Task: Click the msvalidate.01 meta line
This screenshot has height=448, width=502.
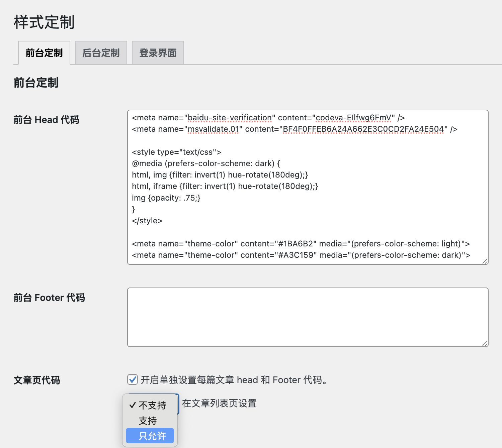Action: coord(295,129)
